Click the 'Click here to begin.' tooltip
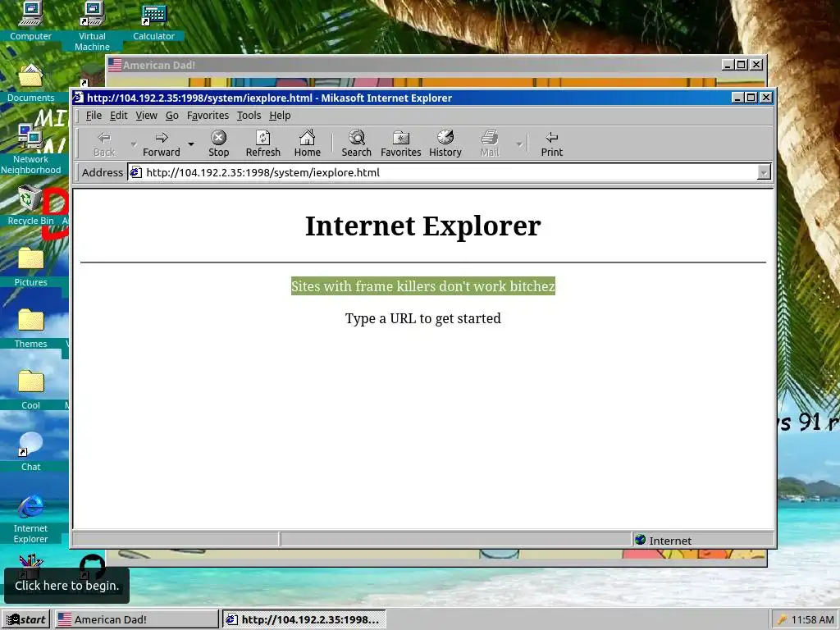Image resolution: width=840 pixels, height=630 pixels. click(x=67, y=586)
